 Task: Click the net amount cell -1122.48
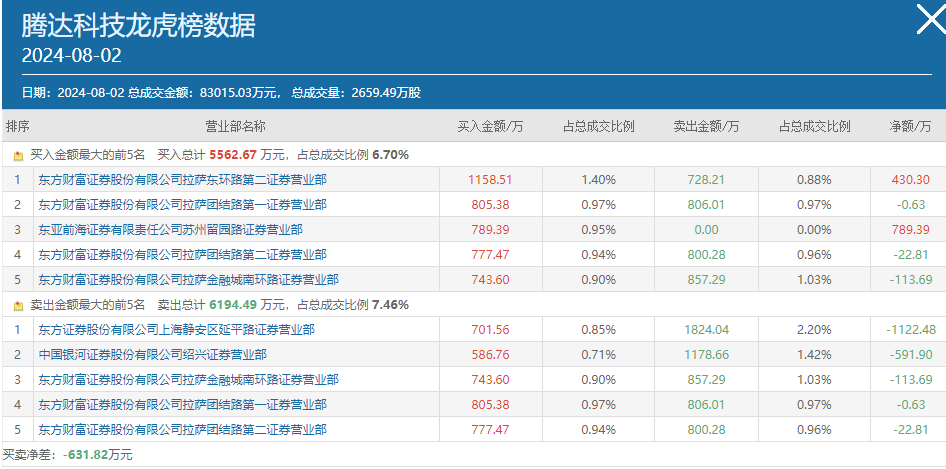[x=910, y=330]
